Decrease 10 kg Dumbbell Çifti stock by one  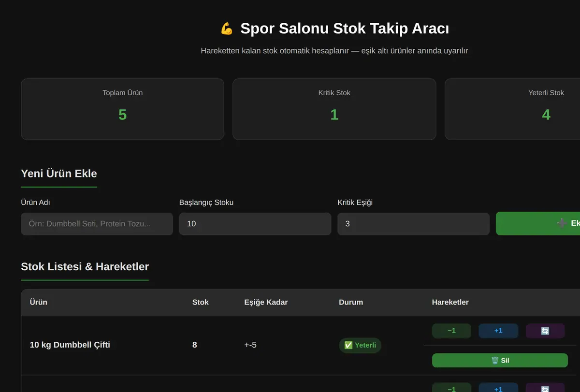(x=451, y=331)
